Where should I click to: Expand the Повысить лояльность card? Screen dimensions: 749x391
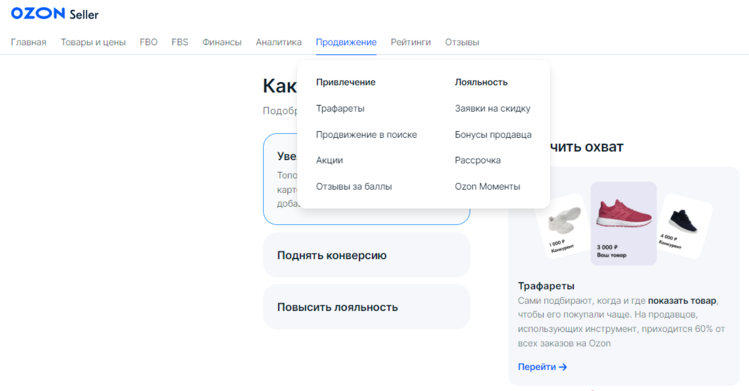366,307
